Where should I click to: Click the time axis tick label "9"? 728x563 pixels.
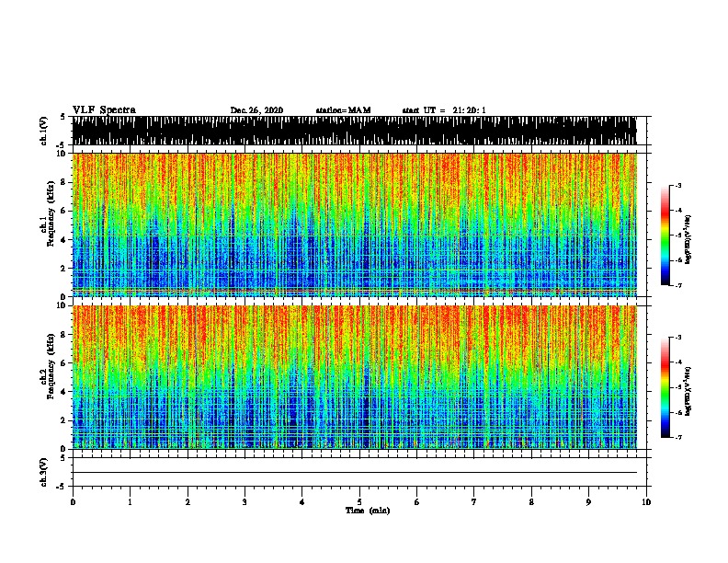coord(588,502)
